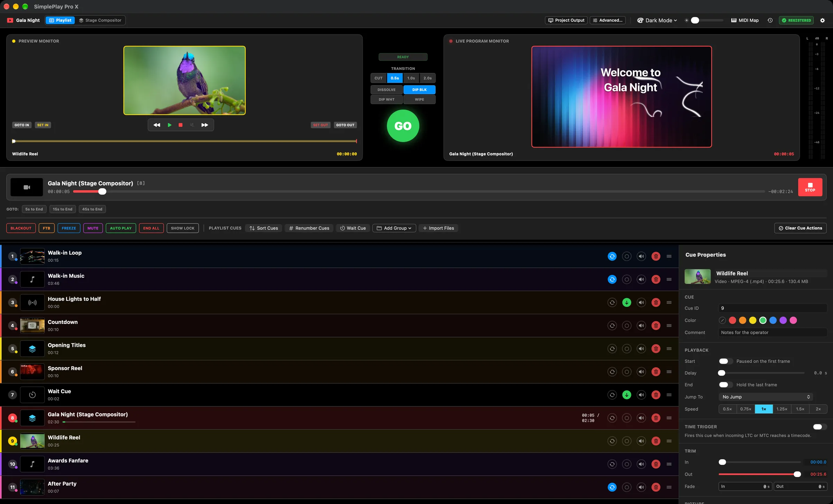Choose the 1.0s transition duration
This screenshot has width=833, height=504.
[x=411, y=78]
